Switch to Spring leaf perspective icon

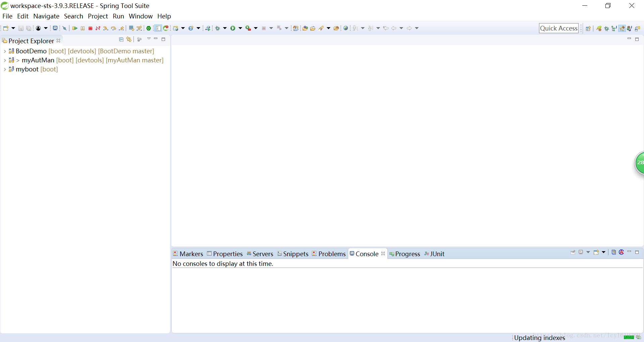[599, 28]
